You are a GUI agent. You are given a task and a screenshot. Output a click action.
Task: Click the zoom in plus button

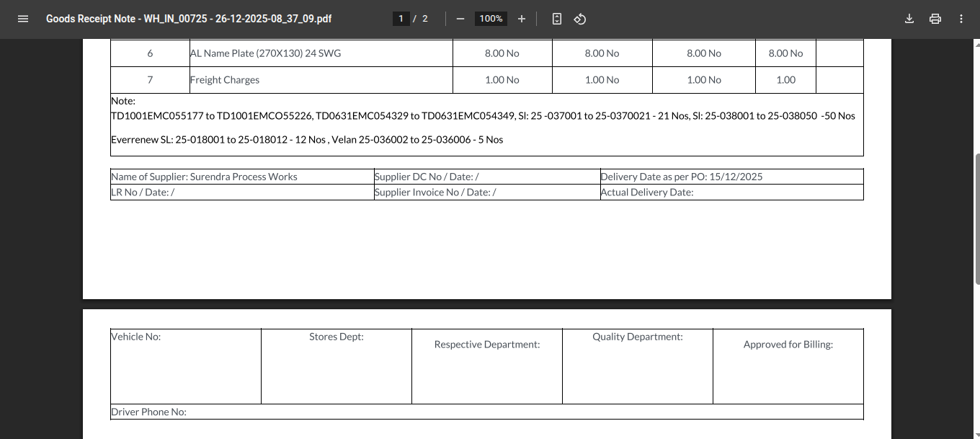coord(522,19)
